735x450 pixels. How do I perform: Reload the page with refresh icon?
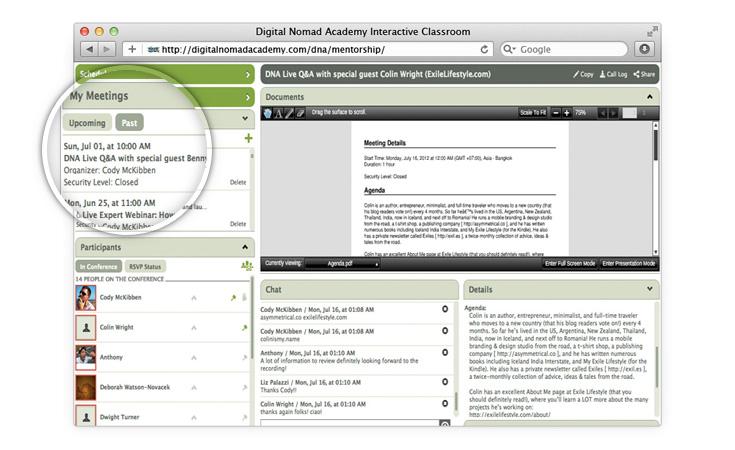[x=484, y=49]
